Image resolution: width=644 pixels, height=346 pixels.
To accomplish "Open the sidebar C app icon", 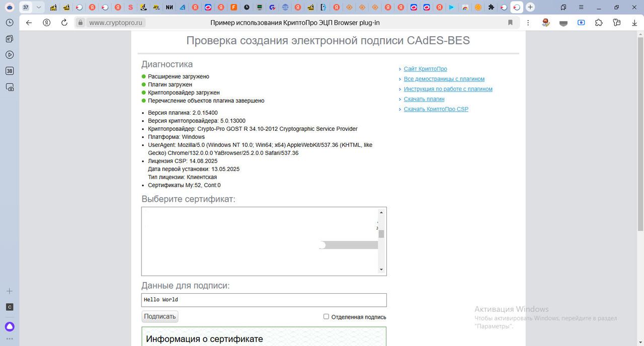I will [10, 307].
